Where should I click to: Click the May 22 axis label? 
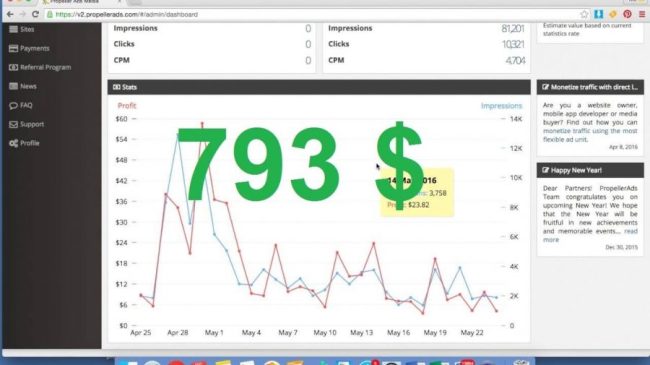[472, 333]
